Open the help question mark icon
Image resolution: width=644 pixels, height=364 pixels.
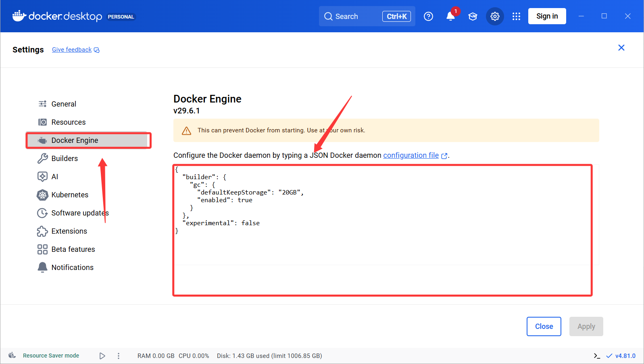coord(428,16)
